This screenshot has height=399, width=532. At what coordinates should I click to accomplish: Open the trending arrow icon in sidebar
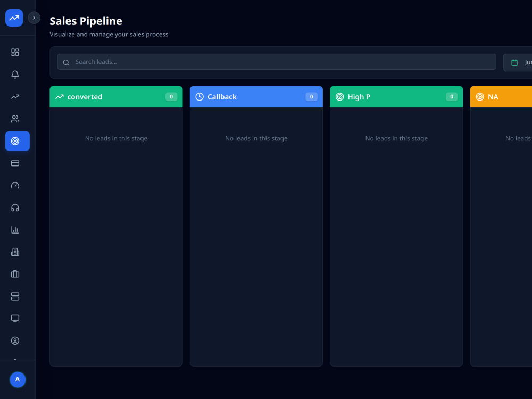coord(15,97)
